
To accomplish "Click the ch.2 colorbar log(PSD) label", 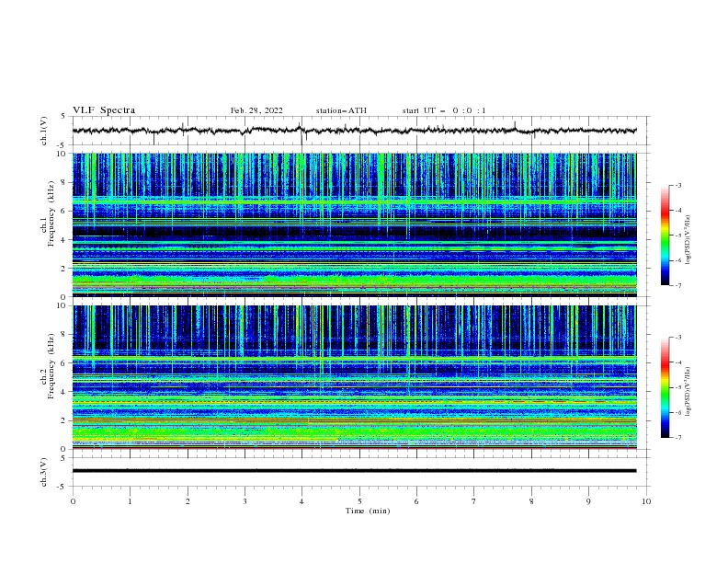I will [688, 392].
